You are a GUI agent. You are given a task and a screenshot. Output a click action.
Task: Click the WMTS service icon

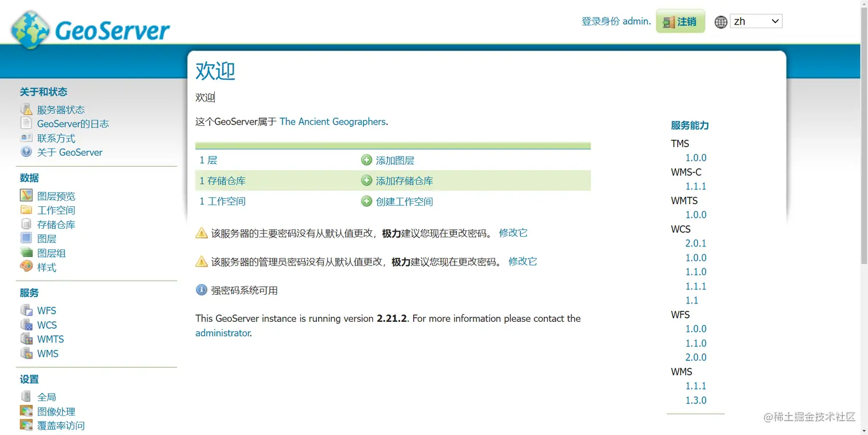pyautogui.click(x=26, y=339)
